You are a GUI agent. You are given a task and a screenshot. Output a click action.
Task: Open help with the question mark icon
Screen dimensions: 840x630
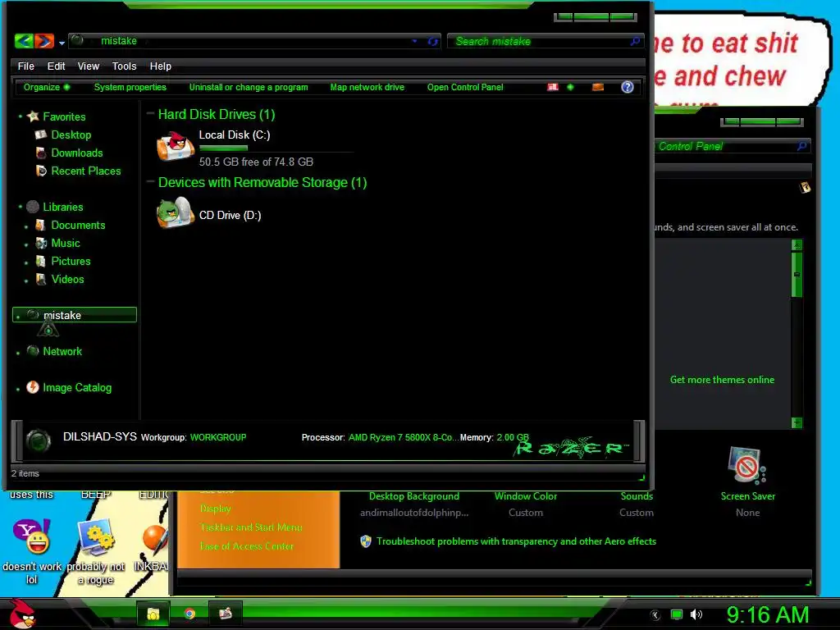pyautogui.click(x=628, y=87)
